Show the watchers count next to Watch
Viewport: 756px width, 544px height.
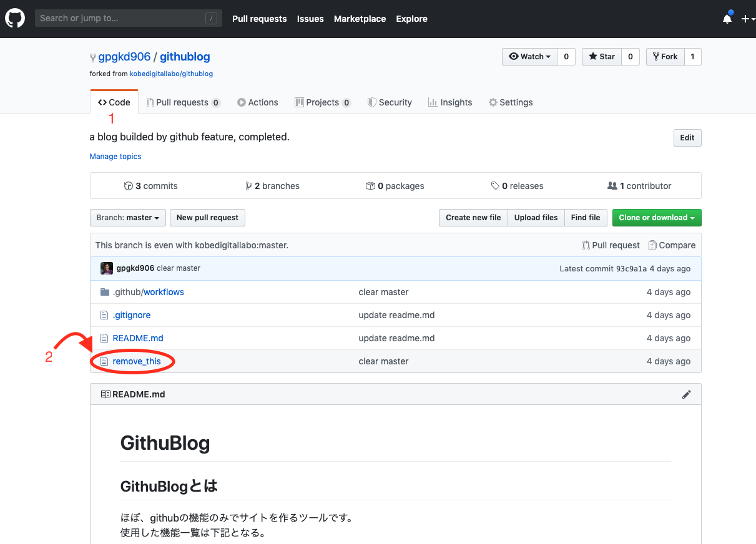point(566,57)
